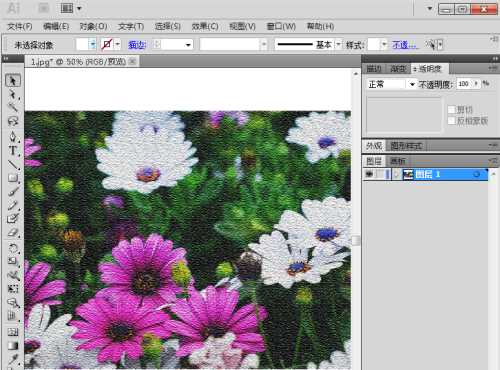Screen dimensions: 500x370
Task: Toggle the 剪切 (Clip) checkbox
Action: [x=451, y=109]
